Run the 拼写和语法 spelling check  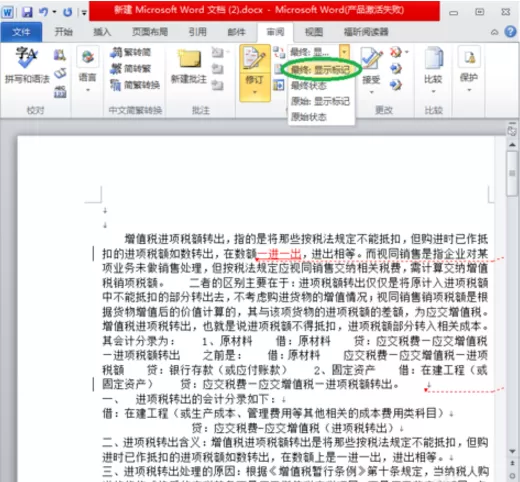click(27, 65)
